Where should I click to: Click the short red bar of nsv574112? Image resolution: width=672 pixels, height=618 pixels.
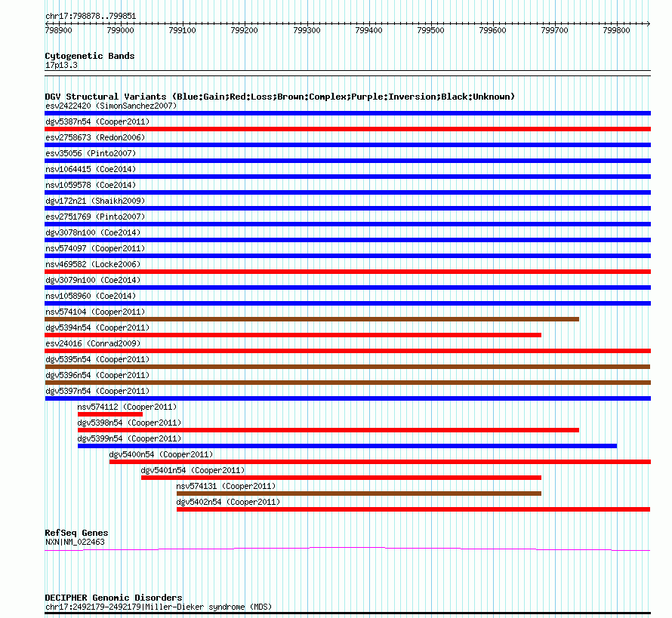(110, 414)
